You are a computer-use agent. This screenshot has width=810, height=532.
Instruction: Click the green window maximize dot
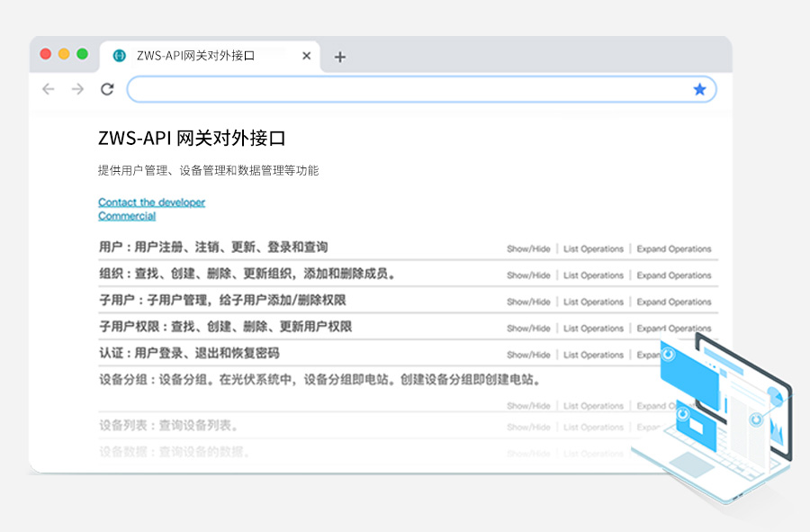click(x=83, y=54)
